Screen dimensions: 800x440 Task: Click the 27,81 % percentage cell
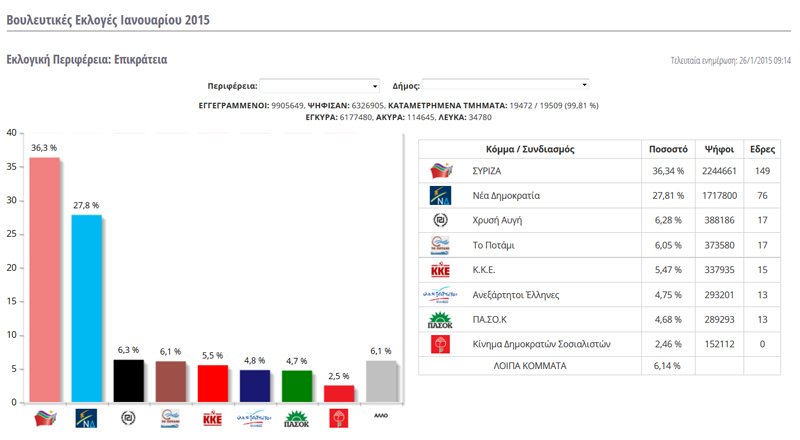coord(668,195)
